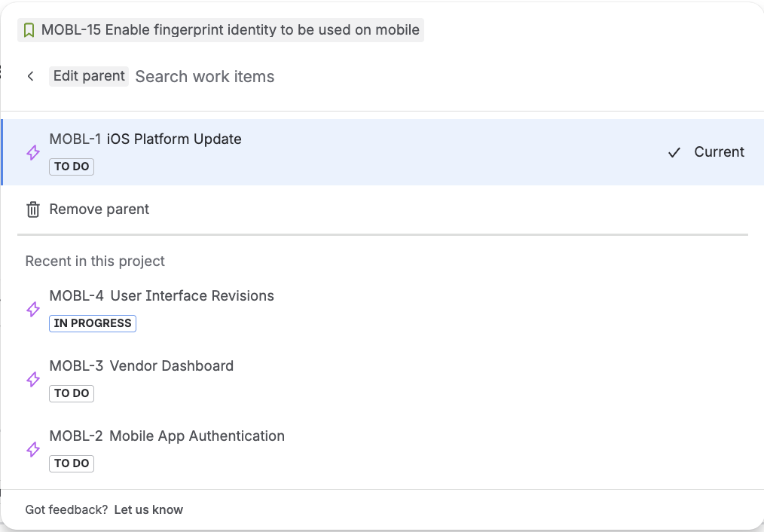Click the MOBL-2 epic lightning icon
764x532 pixels.
pyautogui.click(x=33, y=449)
